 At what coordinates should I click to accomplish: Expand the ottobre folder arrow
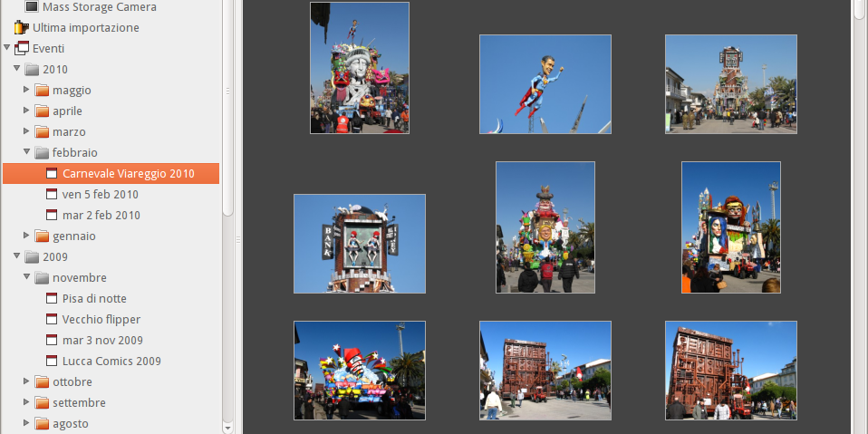coord(27,382)
